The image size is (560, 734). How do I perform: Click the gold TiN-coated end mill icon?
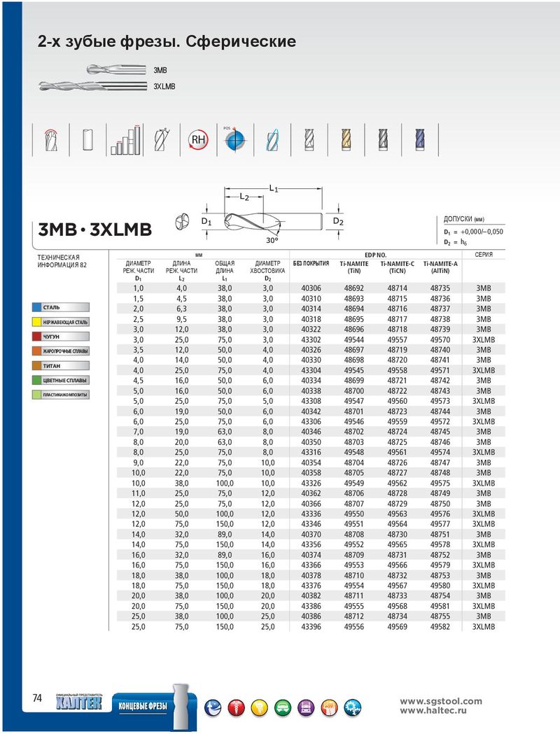click(x=346, y=139)
